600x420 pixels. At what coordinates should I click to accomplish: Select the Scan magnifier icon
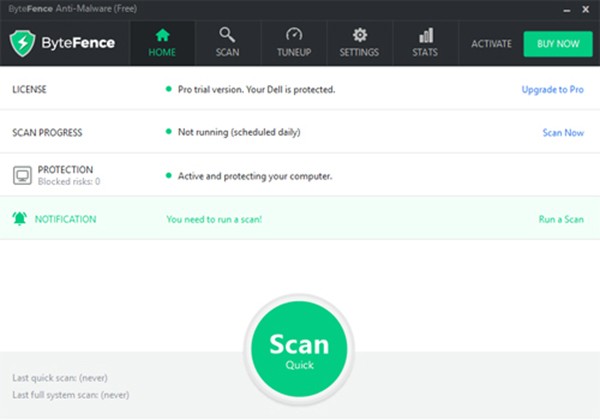click(227, 35)
